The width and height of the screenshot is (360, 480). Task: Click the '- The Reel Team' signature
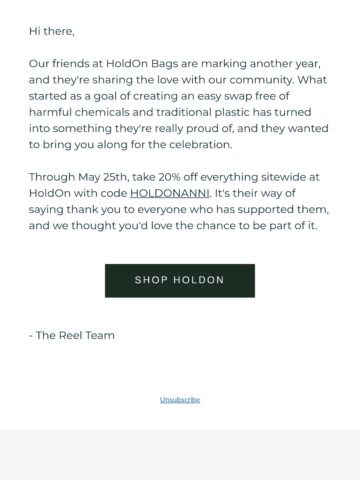point(72,335)
